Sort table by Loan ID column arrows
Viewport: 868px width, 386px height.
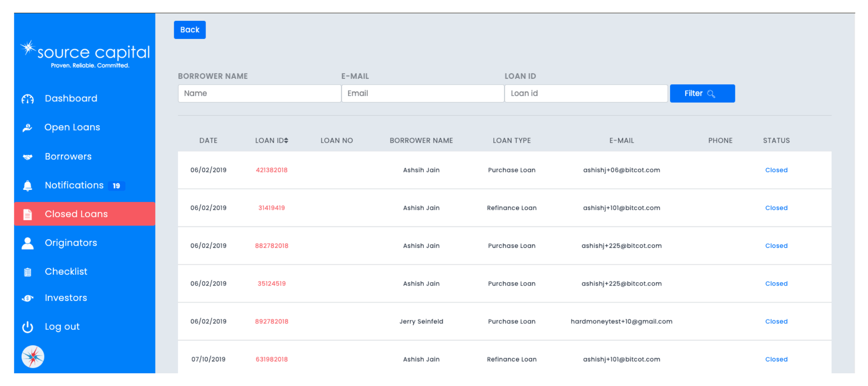click(286, 141)
